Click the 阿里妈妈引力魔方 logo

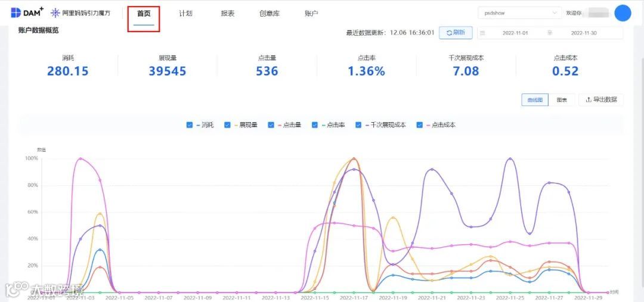80,13
